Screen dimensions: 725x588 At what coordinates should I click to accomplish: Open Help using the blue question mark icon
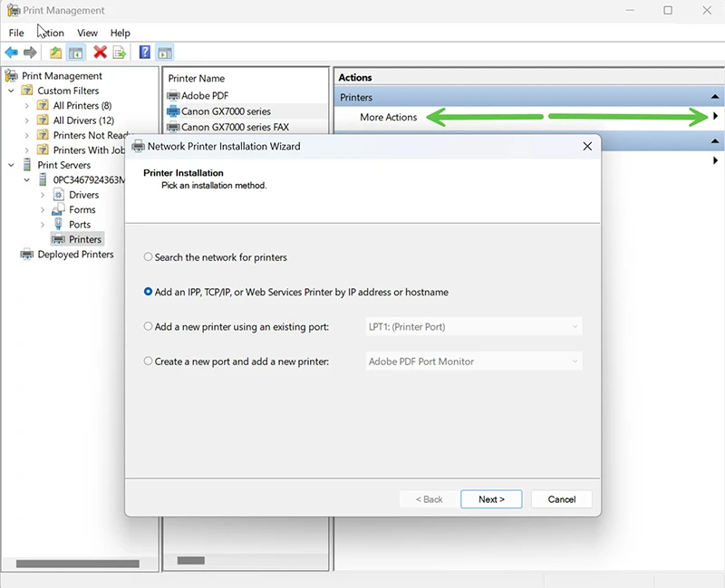[x=145, y=52]
